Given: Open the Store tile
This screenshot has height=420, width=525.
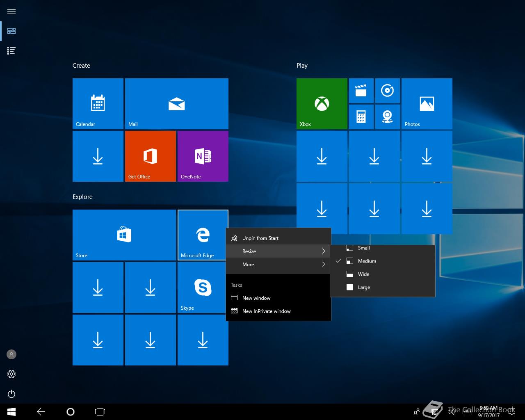Looking at the screenshot, I should click(124, 235).
